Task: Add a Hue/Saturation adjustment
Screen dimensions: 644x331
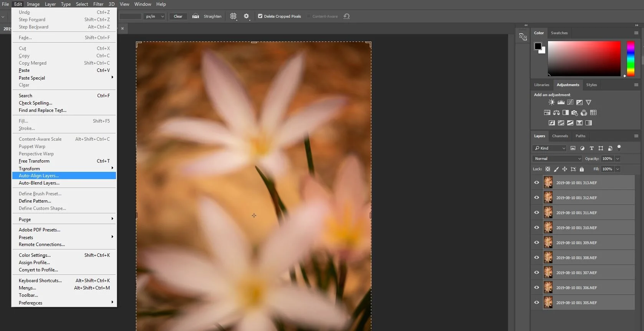Action: (547, 113)
